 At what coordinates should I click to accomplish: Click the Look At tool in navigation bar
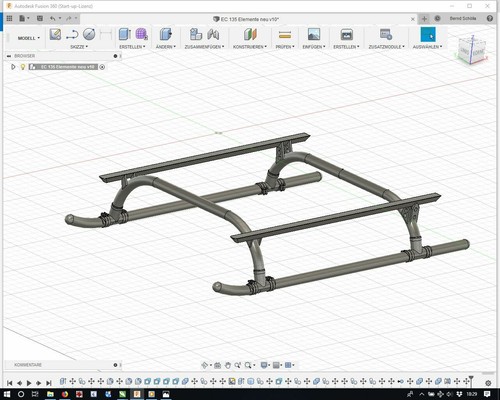pos(218,365)
